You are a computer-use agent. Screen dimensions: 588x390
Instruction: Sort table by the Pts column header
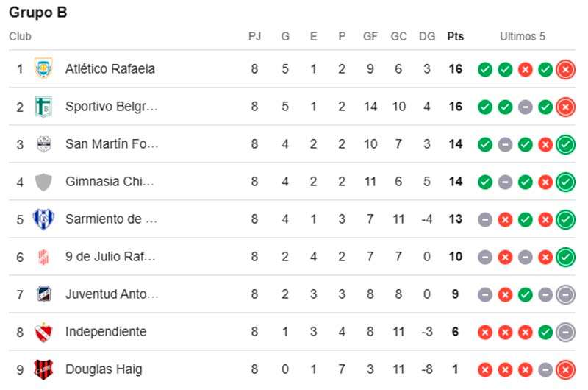455,36
